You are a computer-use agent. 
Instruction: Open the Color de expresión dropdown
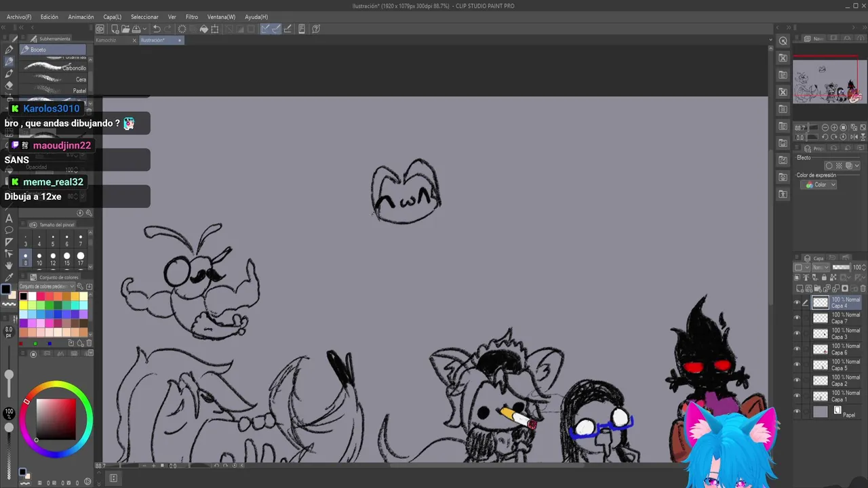[818, 184]
